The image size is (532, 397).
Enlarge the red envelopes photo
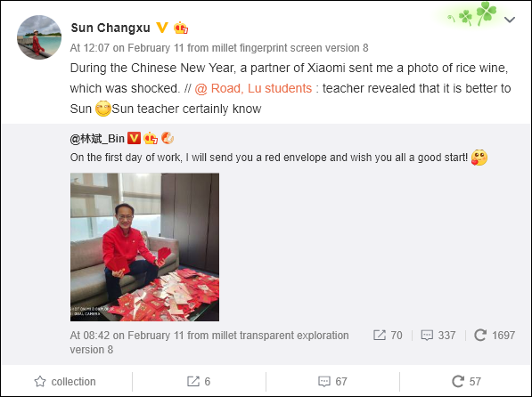[x=144, y=247]
